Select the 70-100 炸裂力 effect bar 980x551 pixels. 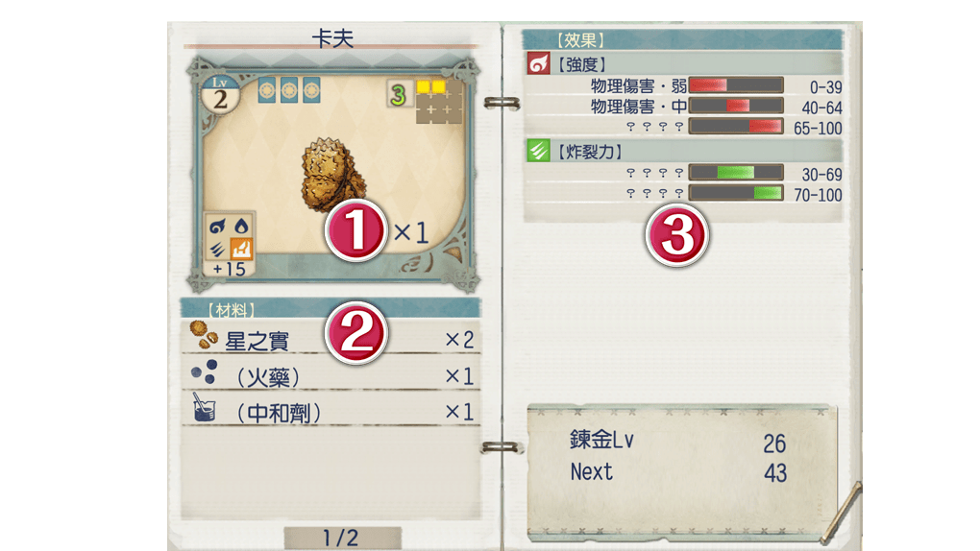tap(736, 193)
